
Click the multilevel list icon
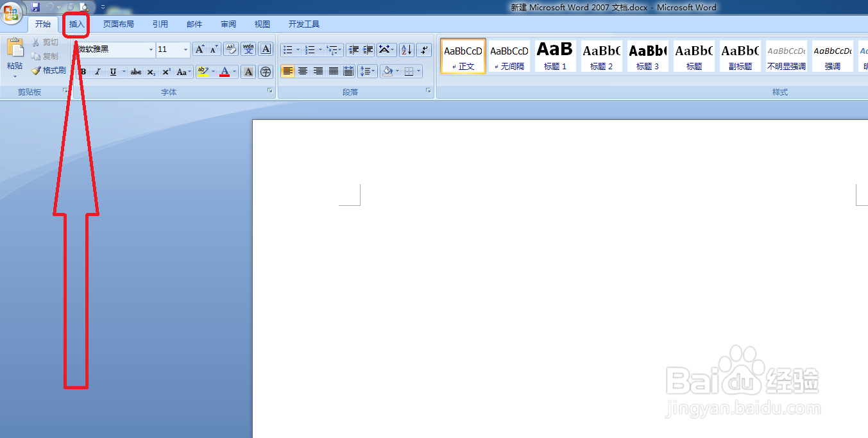tap(332, 49)
